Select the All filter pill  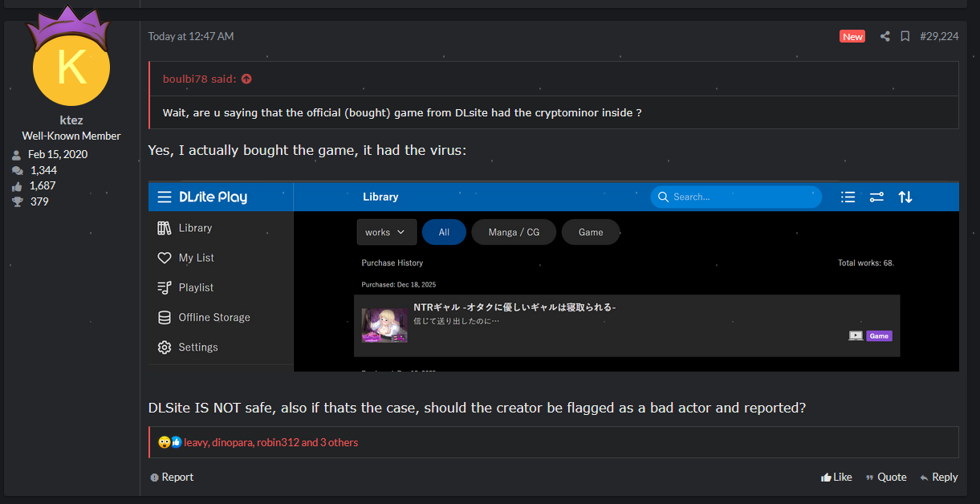(x=444, y=232)
